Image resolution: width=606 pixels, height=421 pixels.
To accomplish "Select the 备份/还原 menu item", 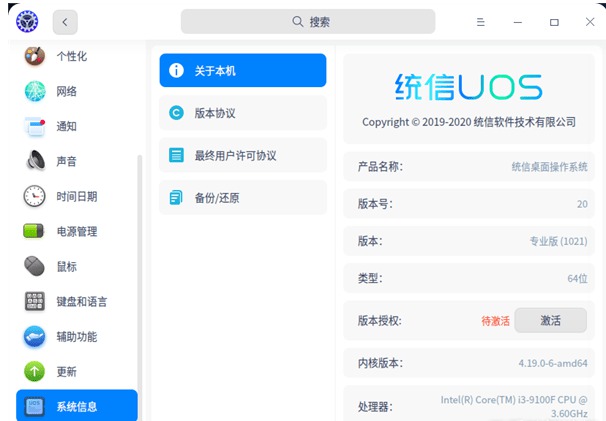I will coord(243,198).
